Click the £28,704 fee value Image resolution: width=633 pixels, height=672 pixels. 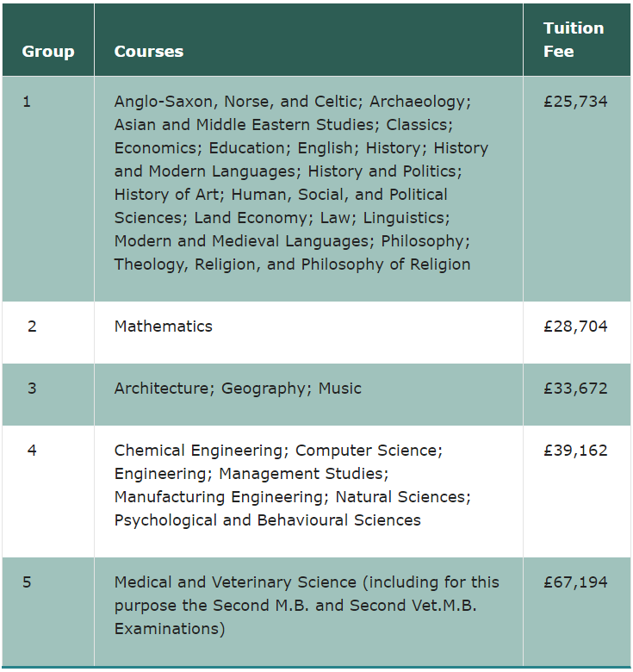(575, 327)
